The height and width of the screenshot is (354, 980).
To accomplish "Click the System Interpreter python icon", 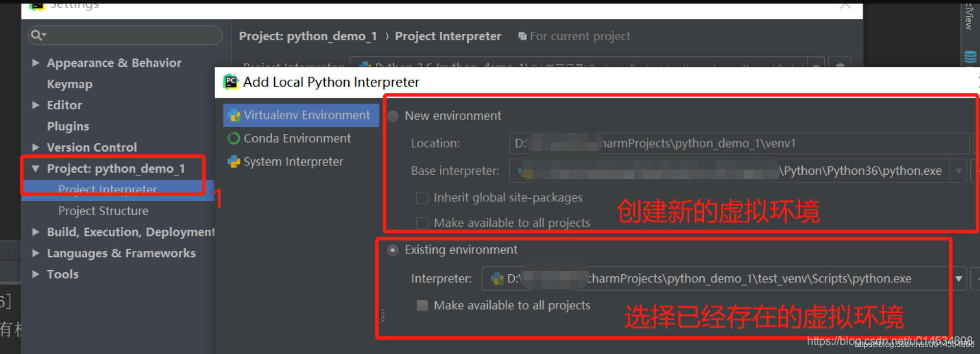I will coord(234,162).
